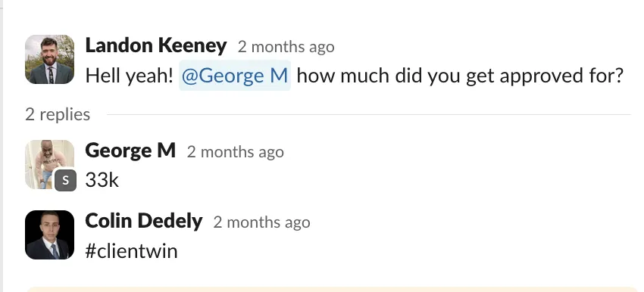
Task: Click the George M sender name in the reply
Action: pos(130,151)
